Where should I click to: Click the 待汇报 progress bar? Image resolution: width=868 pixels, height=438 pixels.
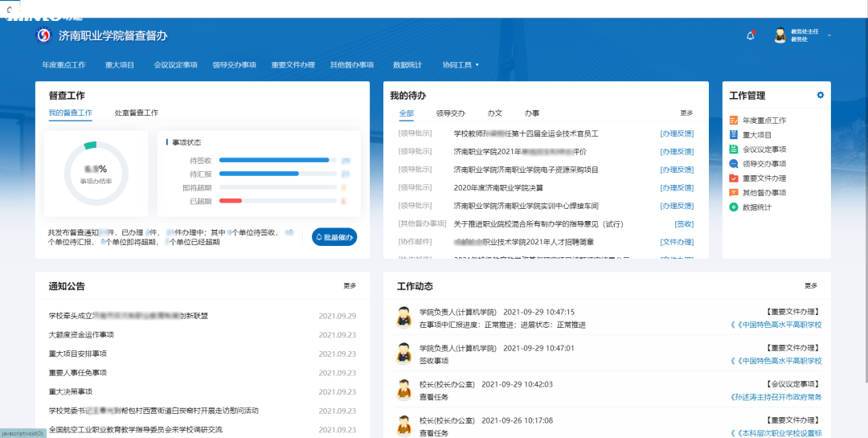[278, 174]
